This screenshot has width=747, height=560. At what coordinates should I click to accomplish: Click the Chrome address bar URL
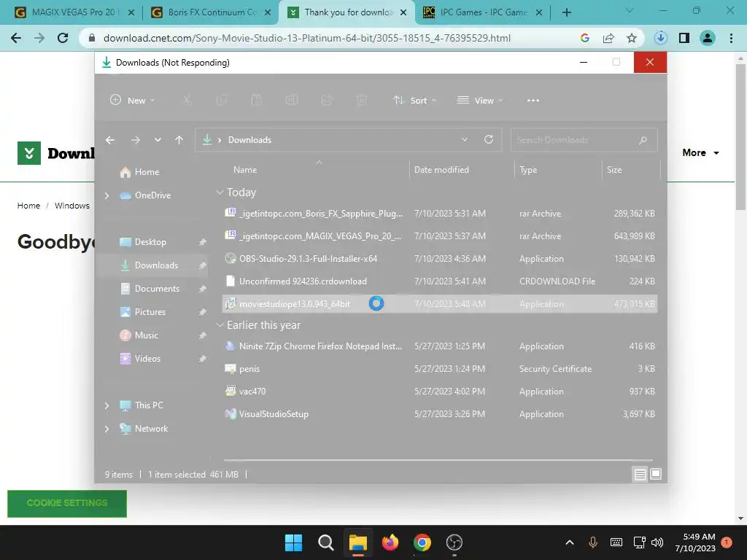(307, 38)
